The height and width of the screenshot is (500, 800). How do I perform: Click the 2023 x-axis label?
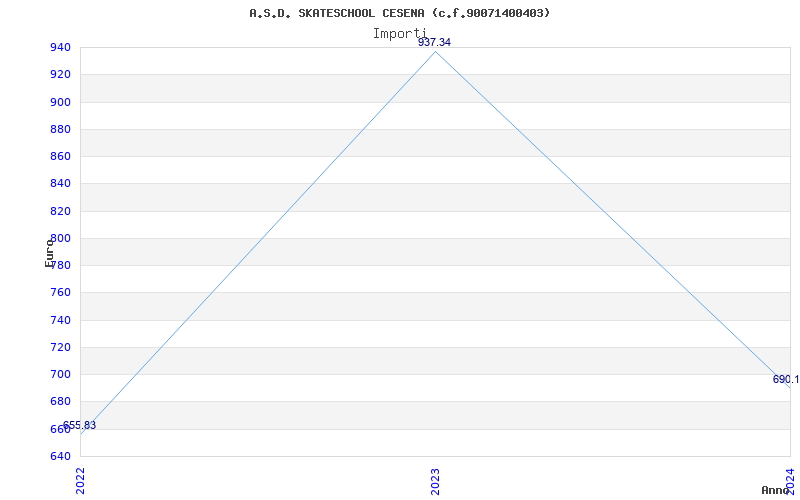pyautogui.click(x=435, y=481)
